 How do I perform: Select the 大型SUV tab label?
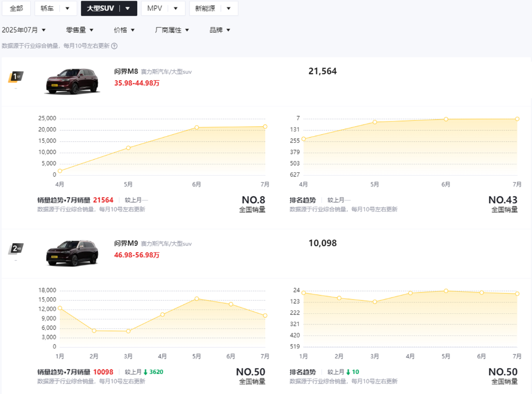pos(100,9)
